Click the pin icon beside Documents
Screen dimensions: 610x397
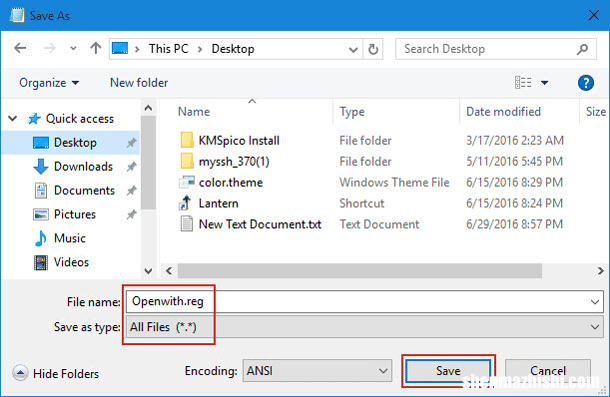(131, 191)
